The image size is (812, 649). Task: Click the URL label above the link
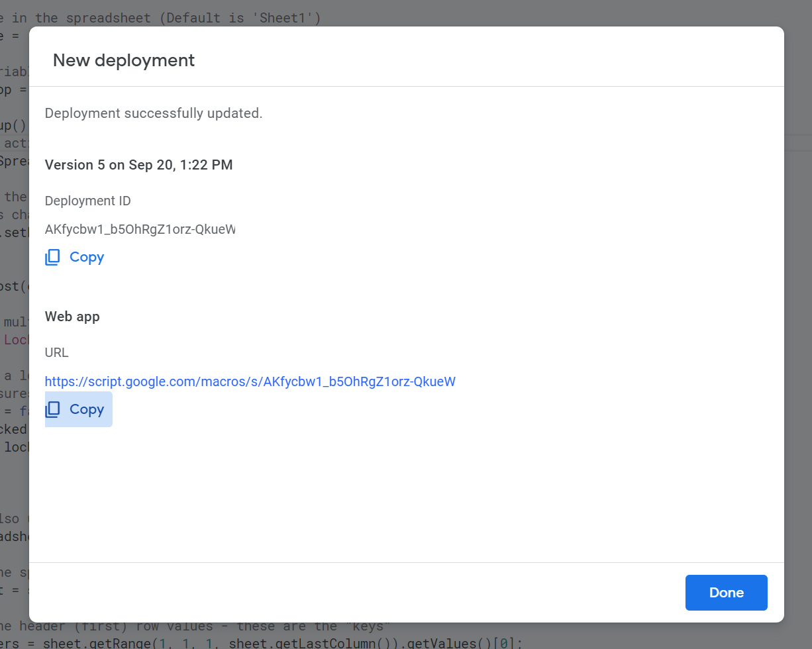coord(56,352)
